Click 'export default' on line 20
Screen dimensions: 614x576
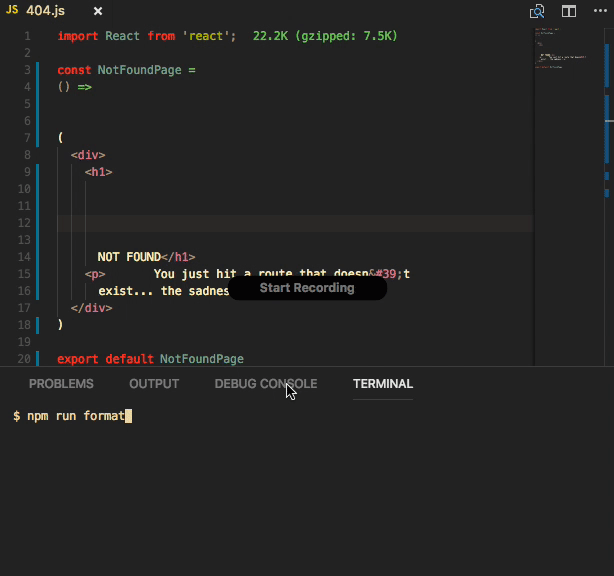105,359
